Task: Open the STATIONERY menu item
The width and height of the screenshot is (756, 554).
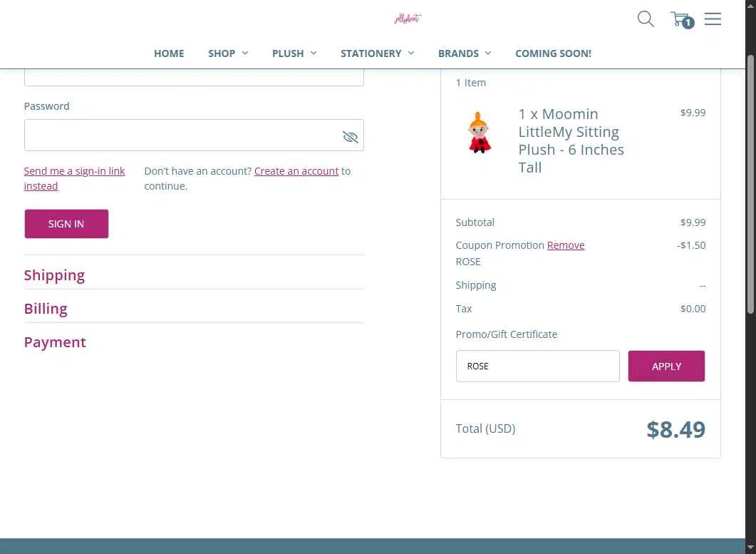Action: point(371,53)
